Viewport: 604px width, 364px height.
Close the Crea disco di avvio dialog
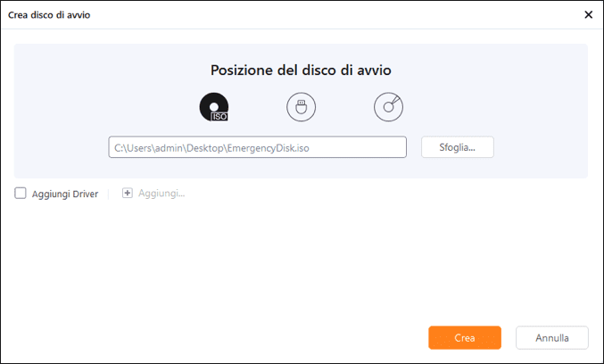click(x=588, y=15)
